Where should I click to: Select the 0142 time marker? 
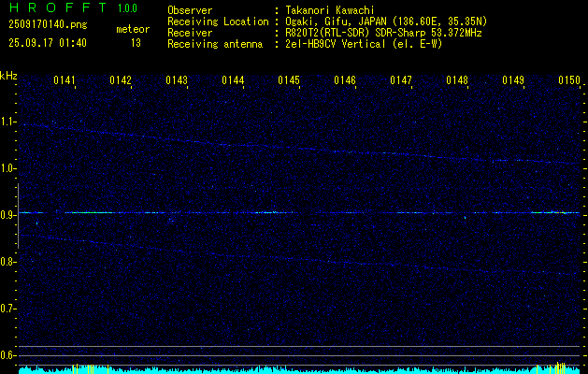[x=121, y=81]
